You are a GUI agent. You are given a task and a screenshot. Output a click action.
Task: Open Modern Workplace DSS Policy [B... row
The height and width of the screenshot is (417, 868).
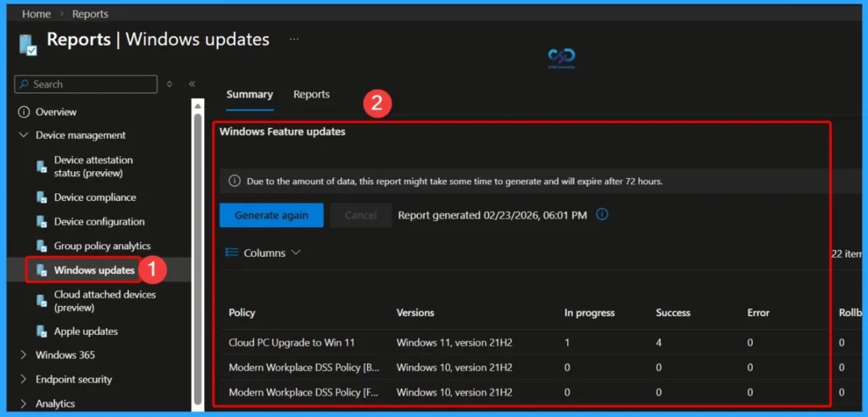pyautogui.click(x=303, y=368)
